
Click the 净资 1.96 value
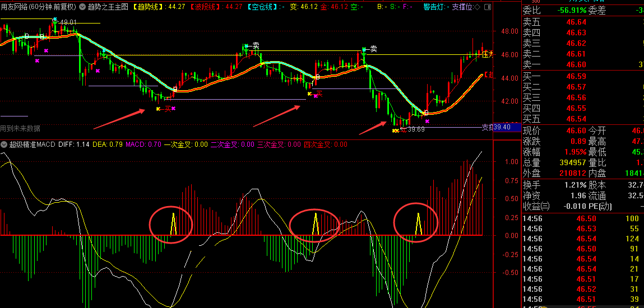pos(578,195)
